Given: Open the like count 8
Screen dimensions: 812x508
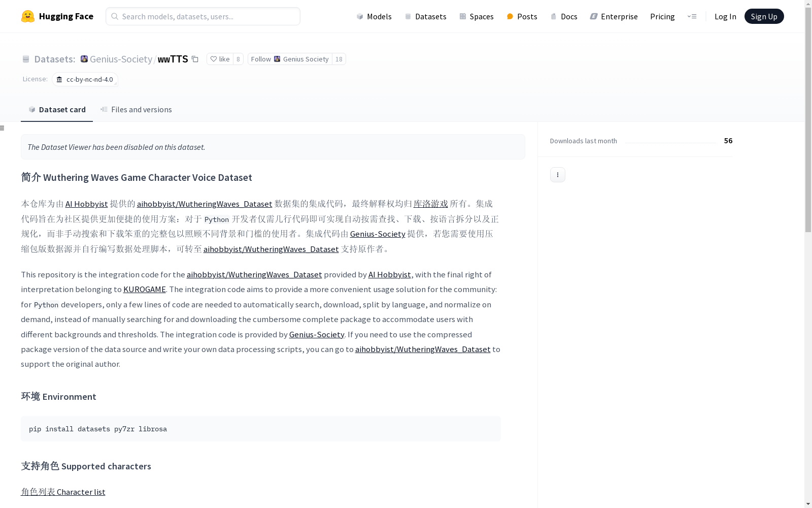Looking at the screenshot, I should point(238,59).
